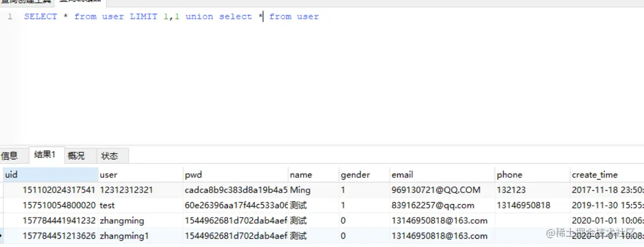Image resolution: width=644 pixels, height=247 pixels.
Task: Select the name column header
Action: pos(314,175)
